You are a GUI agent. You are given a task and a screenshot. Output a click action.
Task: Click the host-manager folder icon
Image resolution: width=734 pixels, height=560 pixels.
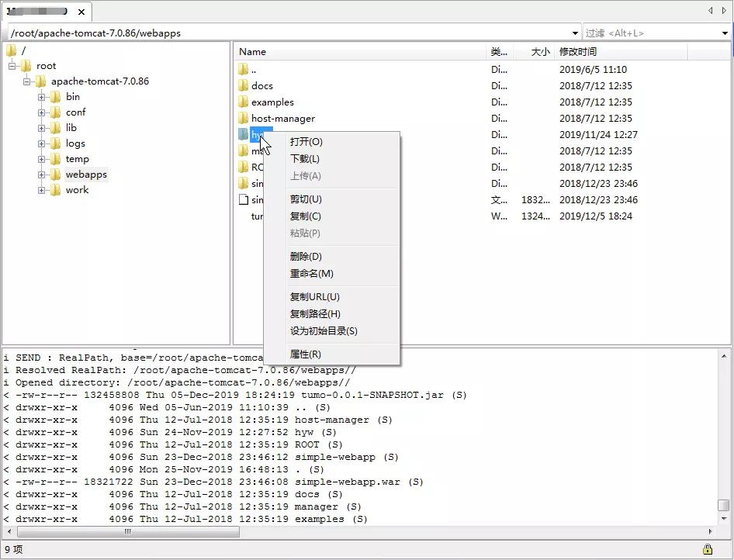pos(244,119)
